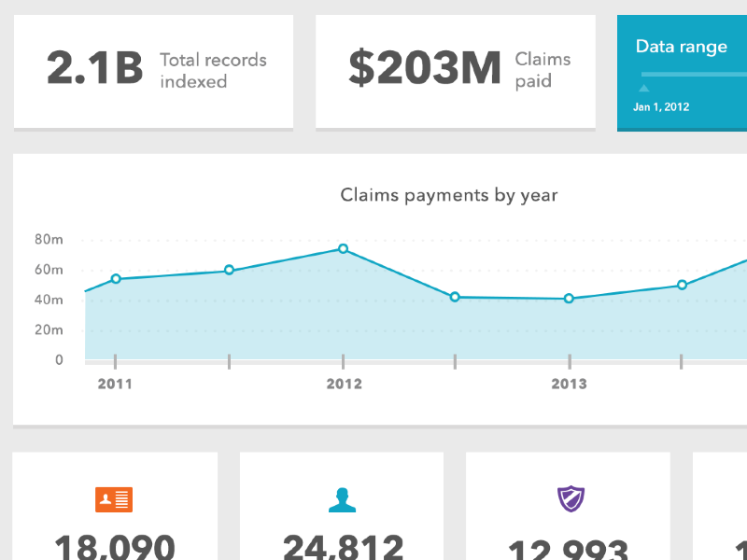Click the 2013 data point on chart

tap(569, 299)
